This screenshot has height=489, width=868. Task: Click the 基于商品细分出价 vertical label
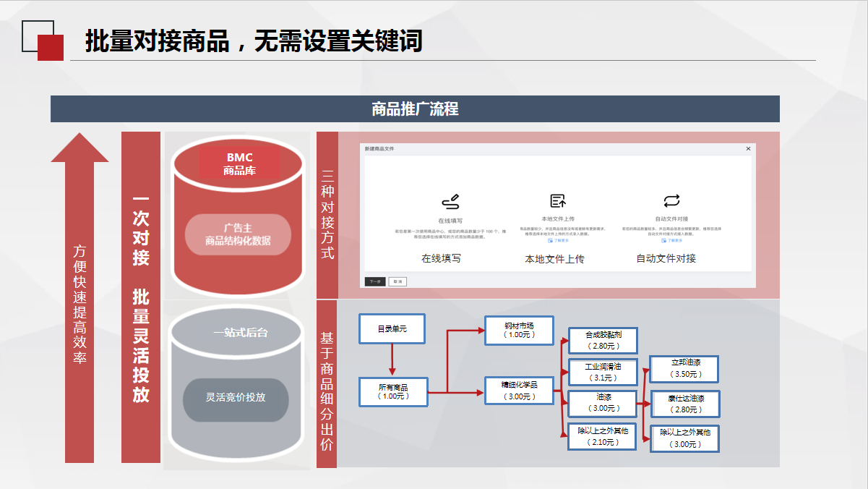tap(327, 386)
